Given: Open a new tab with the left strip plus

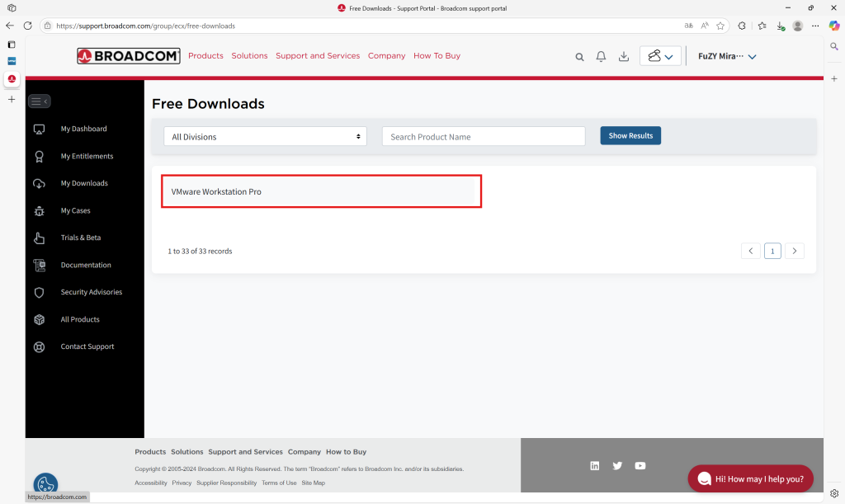Looking at the screenshot, I should coord(12,99).
